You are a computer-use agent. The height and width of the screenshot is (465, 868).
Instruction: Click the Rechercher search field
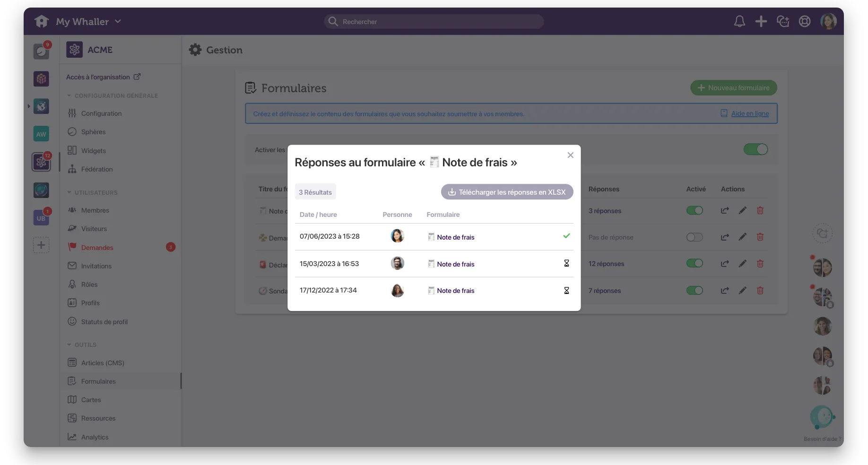(x=434, y=21)
